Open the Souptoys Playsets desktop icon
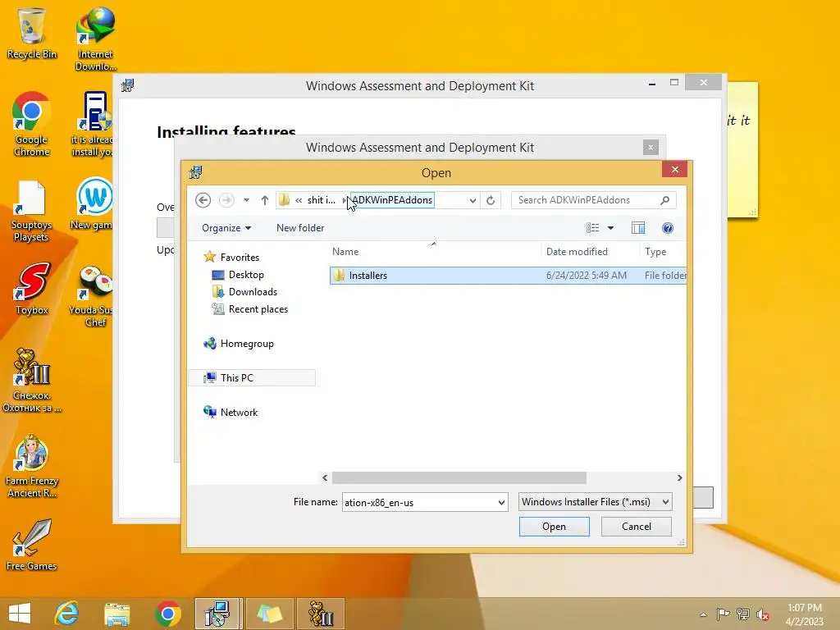840x630 pixels. click(32, 211)
